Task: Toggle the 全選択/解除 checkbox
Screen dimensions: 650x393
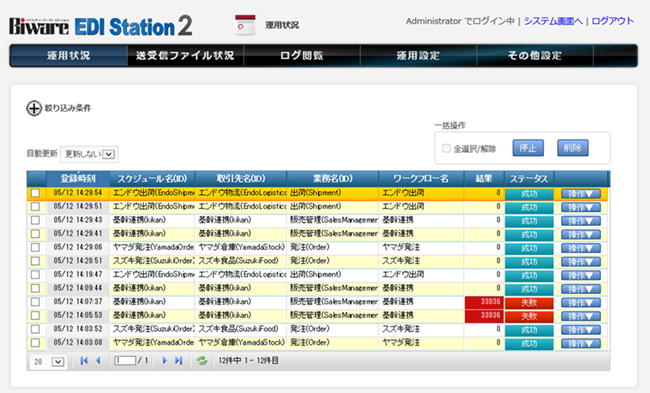Action: coord(446,148)
